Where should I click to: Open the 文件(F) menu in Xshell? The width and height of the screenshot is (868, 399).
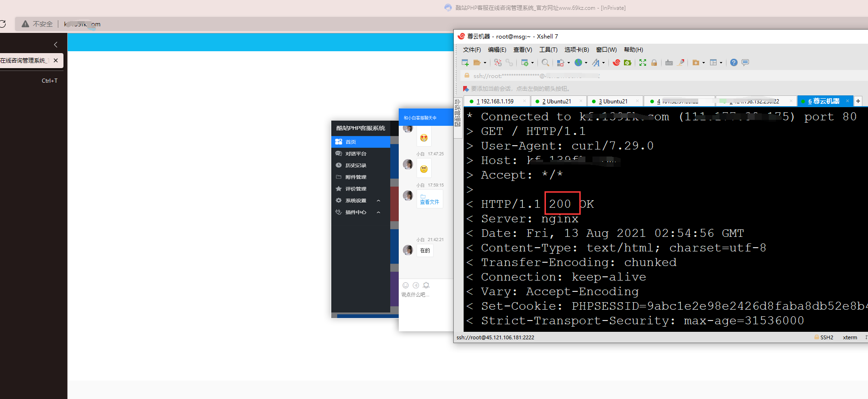(x=472, y=50)
